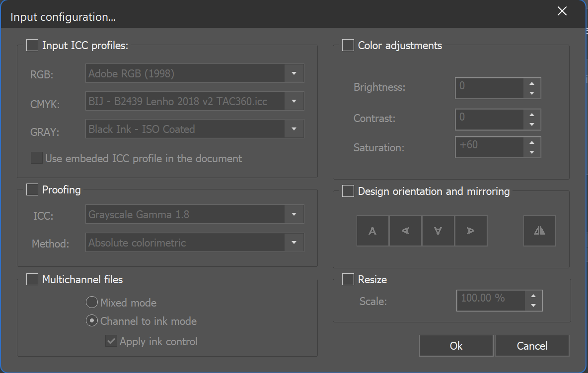Enable the Resize checkbox
The width and height of the screenshot is (588, 373).
point(348,279)
